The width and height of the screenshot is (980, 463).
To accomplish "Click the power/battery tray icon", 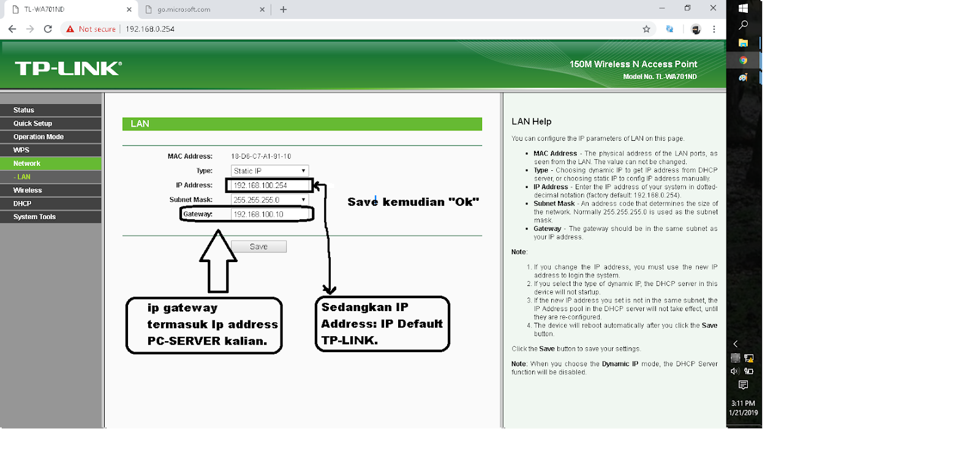I will point(749,371).
